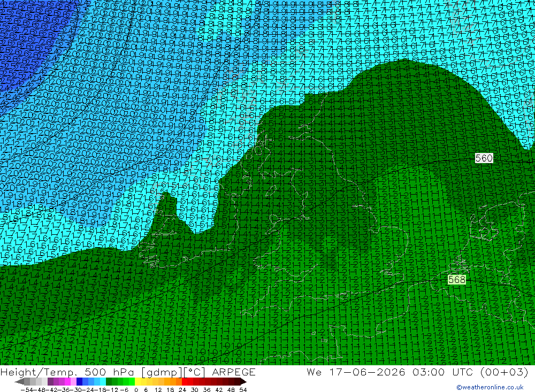Screen dimensions: 535x392
Task: Click the date 17-06-2026 label
Action: point(367,372)
